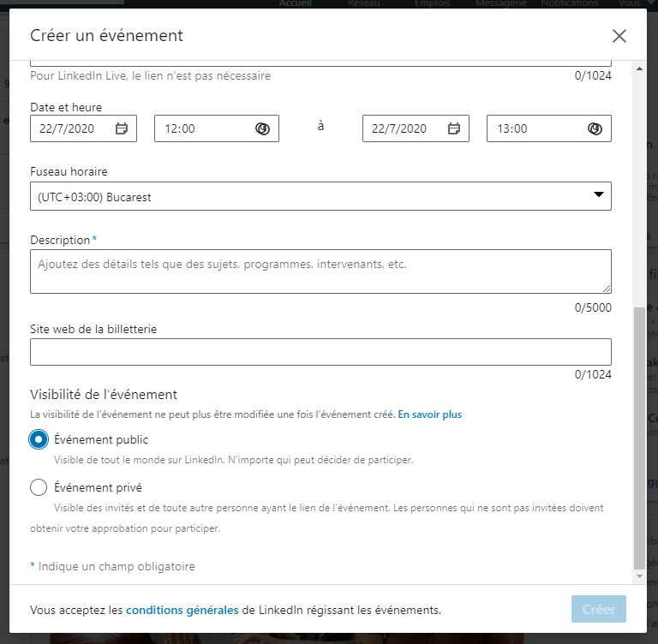
Task: Focus the Description text area
Action: [x=320, y=271]
